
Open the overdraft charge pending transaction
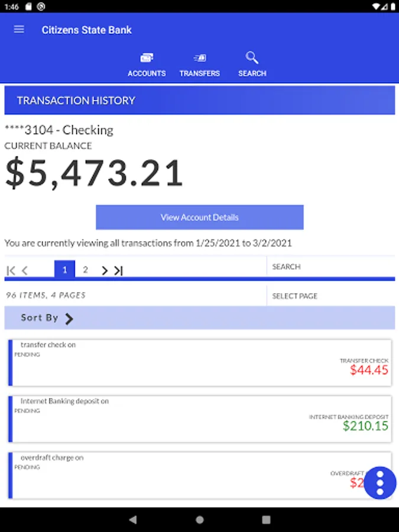pos(200,475)
